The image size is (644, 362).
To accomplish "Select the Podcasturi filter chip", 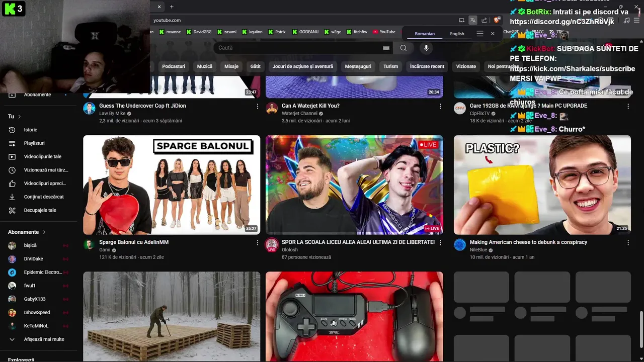I will [174, 66].
